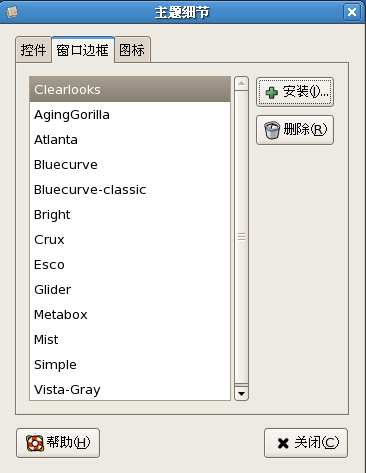Select the Clearlooks theme
This screenshot has width=366, height=473.
tap(130, 89)
